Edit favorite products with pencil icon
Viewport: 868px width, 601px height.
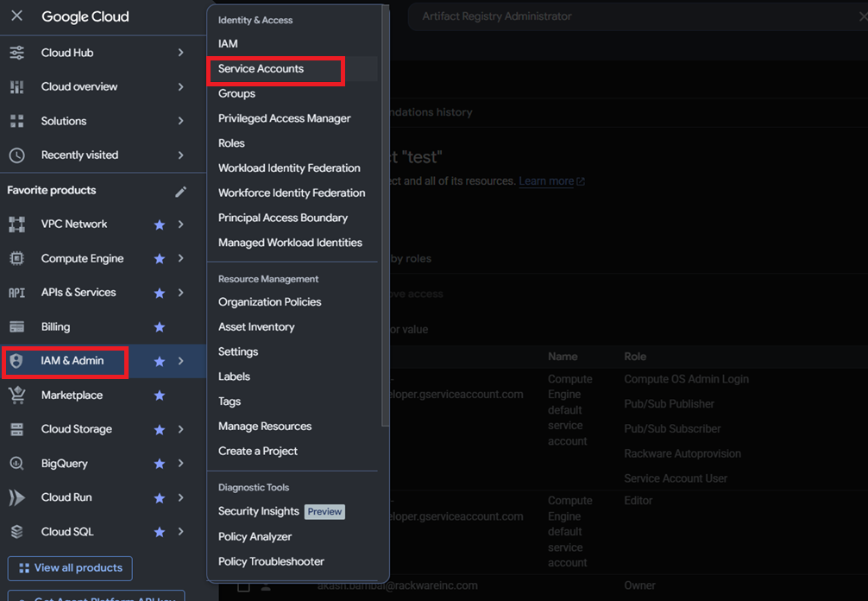click(180, 192)
